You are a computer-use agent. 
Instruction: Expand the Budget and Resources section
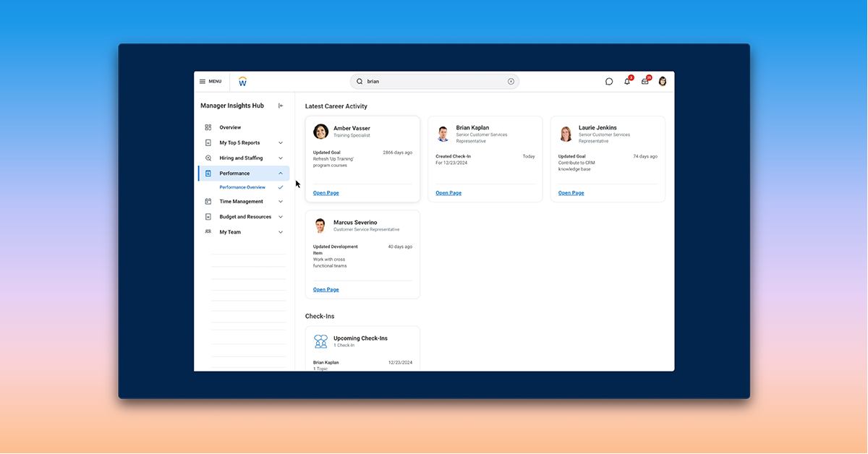281,216
